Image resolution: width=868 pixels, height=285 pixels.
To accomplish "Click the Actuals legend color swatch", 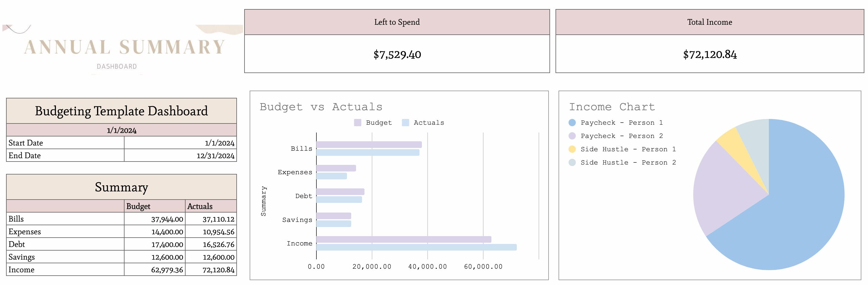I will click(405, 123).
